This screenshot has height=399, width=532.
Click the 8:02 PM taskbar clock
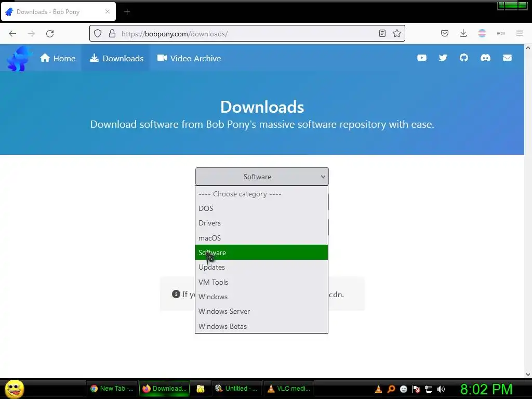[x=486, y=389]
